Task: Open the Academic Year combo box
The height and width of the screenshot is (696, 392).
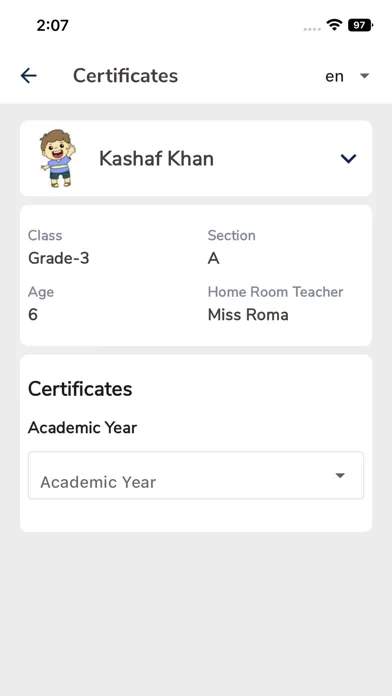Action: pyautogui.click(x=196, y=475)
